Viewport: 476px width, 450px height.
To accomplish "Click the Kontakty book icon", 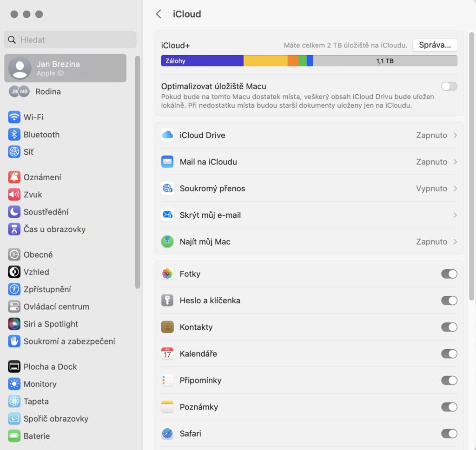I will (167, 327).
